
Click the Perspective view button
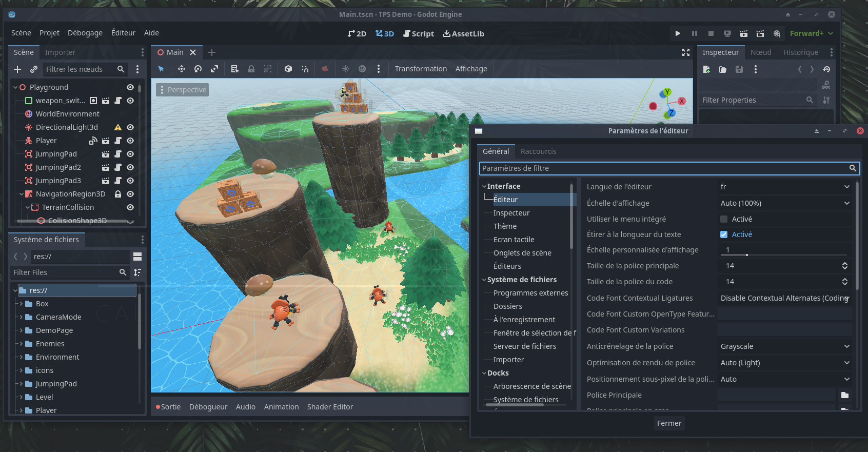(x=183, y=90)
